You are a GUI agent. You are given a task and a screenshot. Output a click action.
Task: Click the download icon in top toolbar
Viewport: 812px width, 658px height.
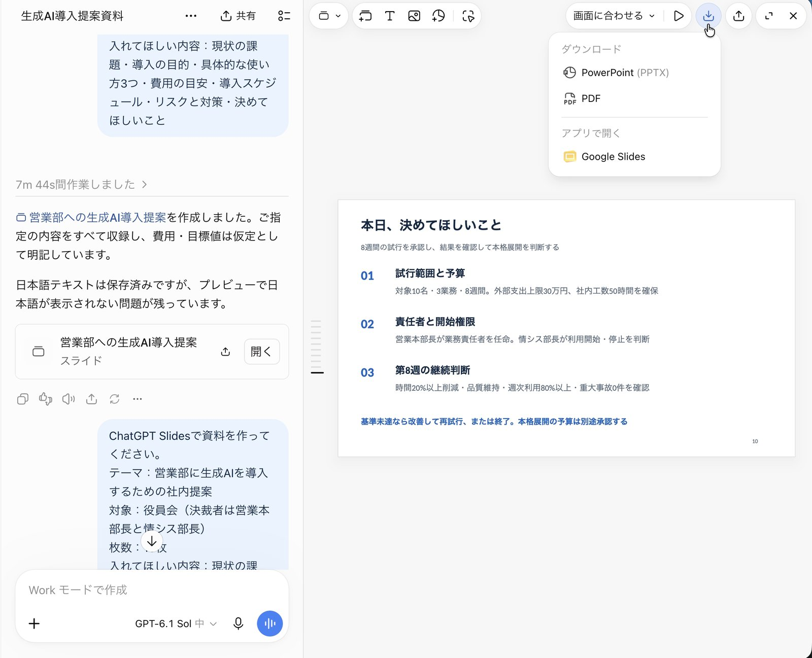708,16
